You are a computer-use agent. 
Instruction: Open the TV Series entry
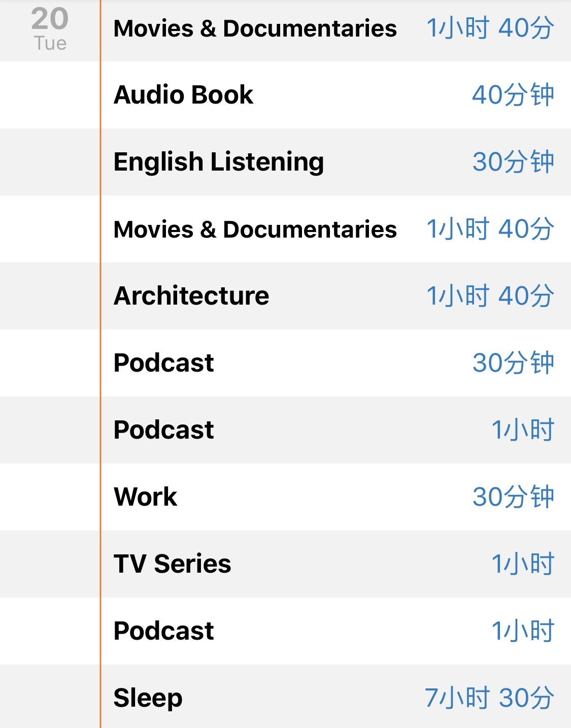335,564
